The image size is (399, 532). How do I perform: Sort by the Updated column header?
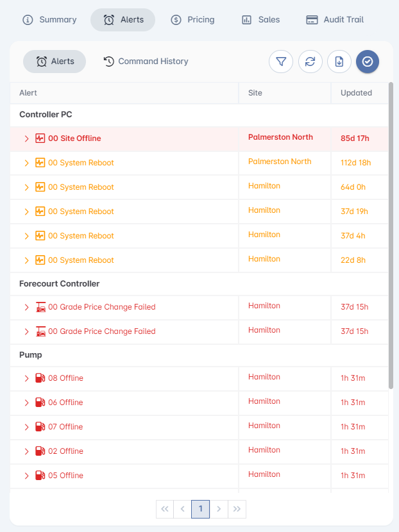click(356, 93)
